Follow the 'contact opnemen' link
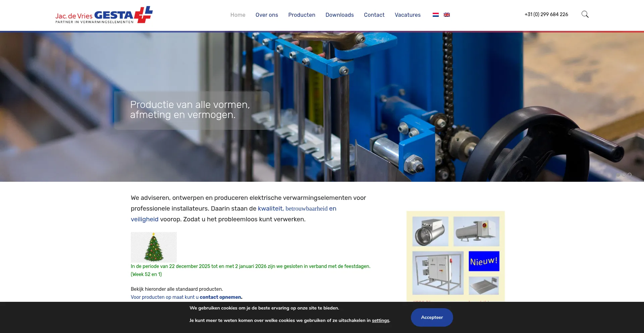This screenshot has width=644, height=333. click(x=220, y=297)
